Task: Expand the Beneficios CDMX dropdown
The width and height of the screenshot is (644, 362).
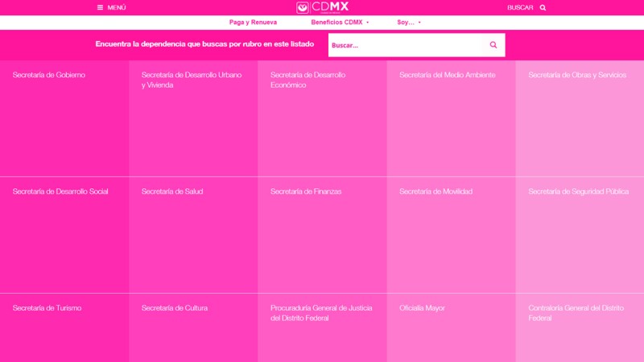Action: point(340,23)
